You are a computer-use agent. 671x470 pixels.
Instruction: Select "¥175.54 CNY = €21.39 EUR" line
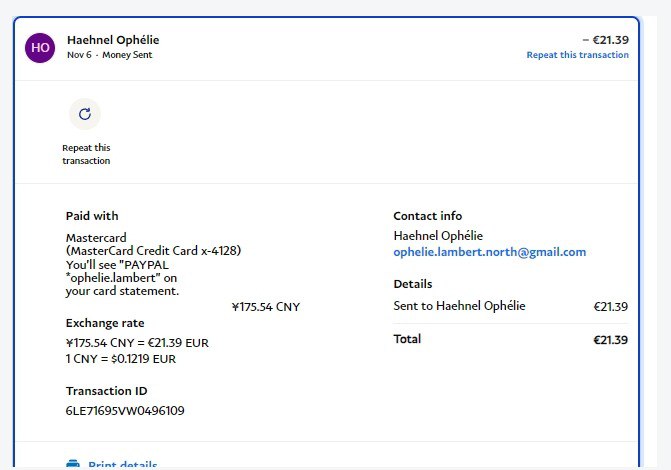point(137,343)
